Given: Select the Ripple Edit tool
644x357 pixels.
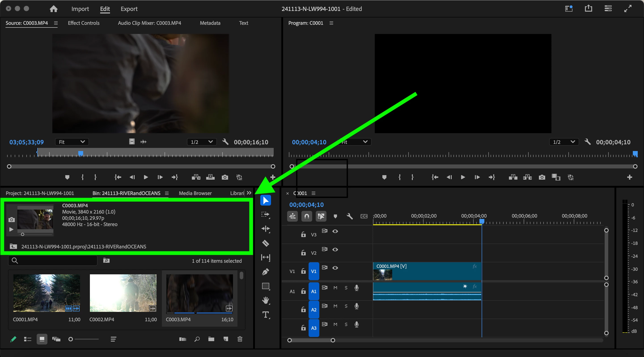Looking at the screenshot, I should click(x=265, y=229).
